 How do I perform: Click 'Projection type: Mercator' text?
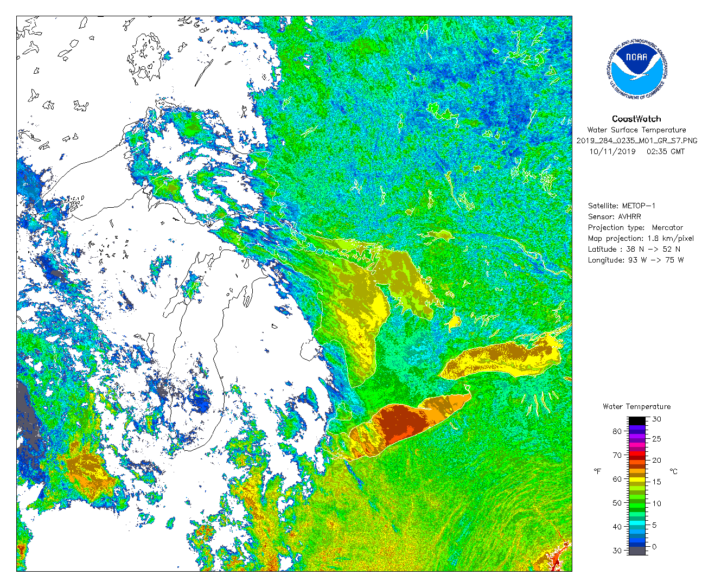tap(635, 228)
